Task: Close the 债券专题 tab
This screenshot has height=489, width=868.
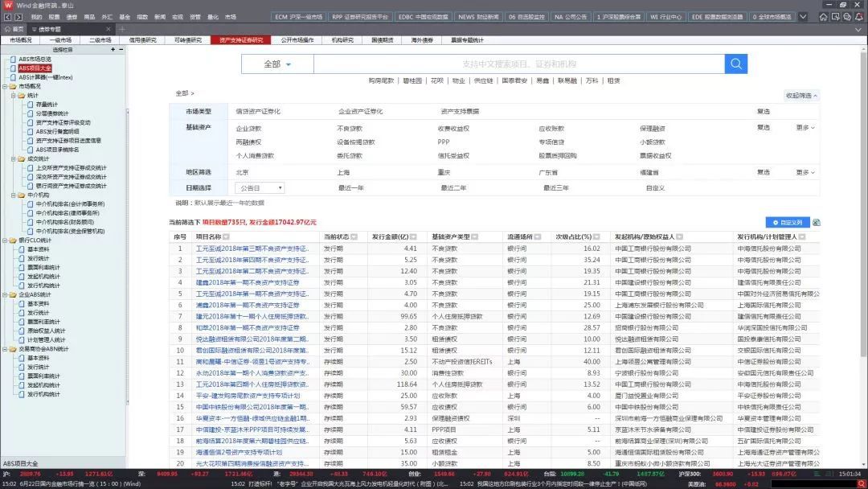Action: pyautogui.click(x=108, y=29)
